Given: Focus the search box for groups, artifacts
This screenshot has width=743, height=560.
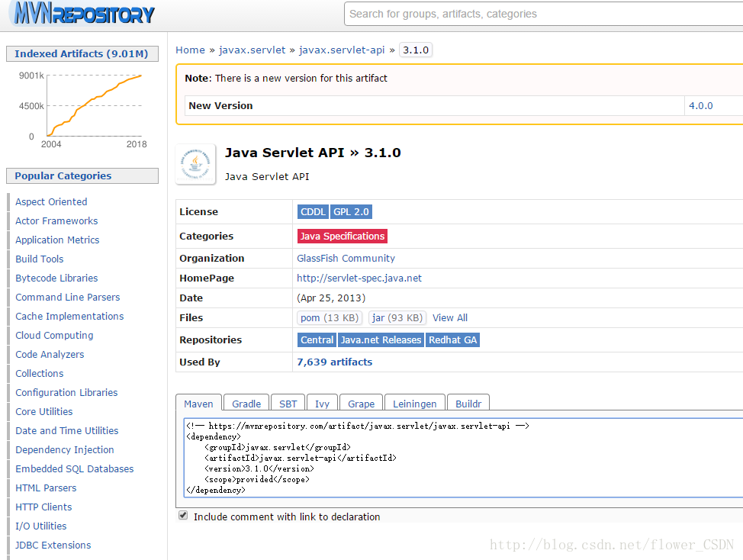Looking at the screenshot, I should click(543, 14).
